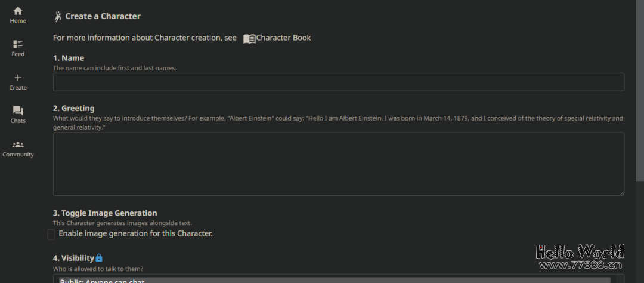This screenshot has width=644, height=283.
Task: Click the 'Enable image generation for this Character' label
Action: 135,233
